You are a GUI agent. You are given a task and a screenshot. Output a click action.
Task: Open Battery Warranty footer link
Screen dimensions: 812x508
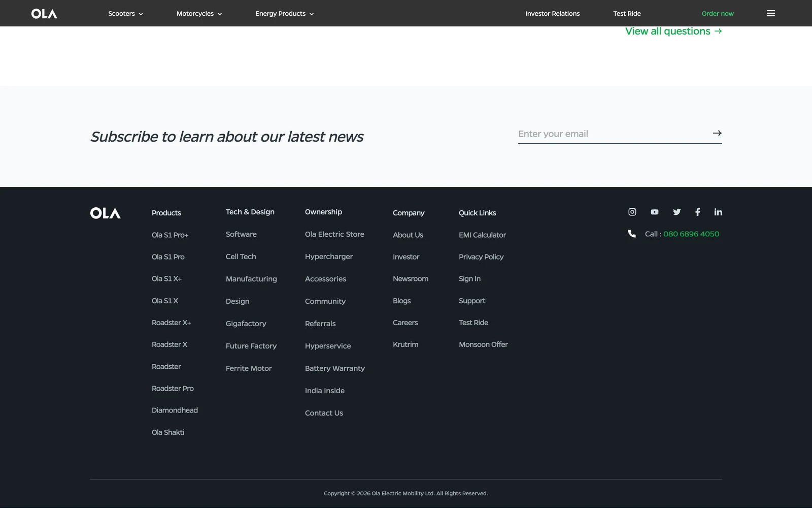pos(335,368)
